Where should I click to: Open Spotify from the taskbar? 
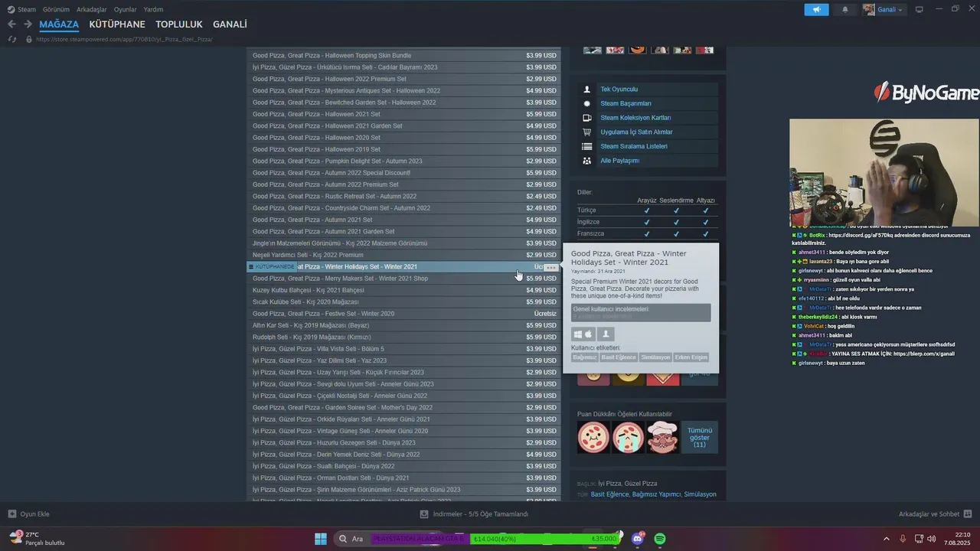click(x=660, y=539)
